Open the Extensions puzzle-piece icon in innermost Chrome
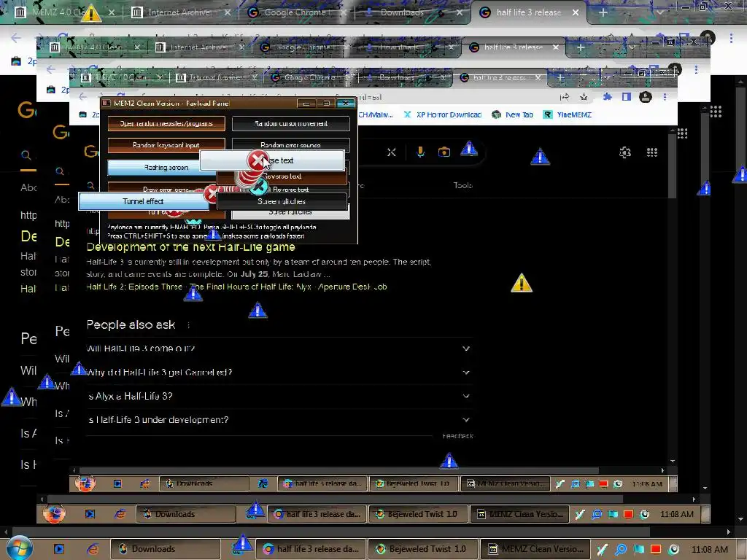Screen dimensions: 747x560 tap(608, 97)
